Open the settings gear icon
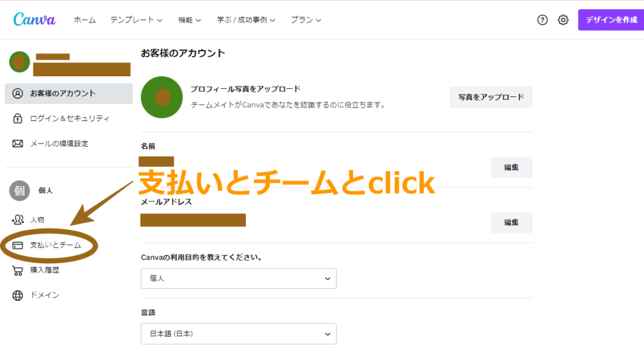This screenshot has height=352, width=644. click(x=563, y=20)
